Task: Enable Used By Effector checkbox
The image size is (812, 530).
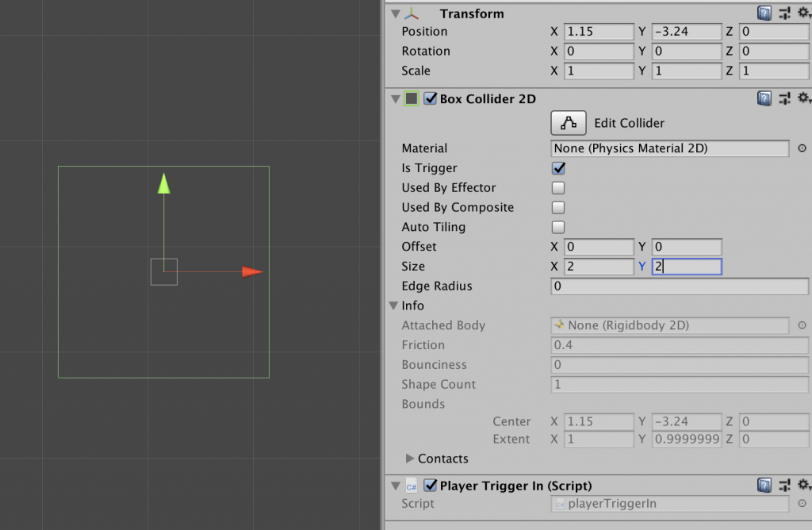Action: (x=558, y=187)
